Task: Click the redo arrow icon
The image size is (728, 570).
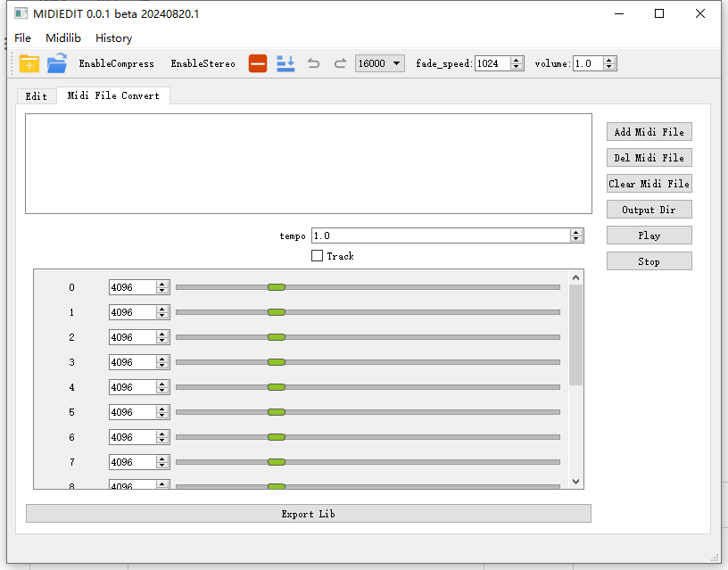Action: click(340, 63)
